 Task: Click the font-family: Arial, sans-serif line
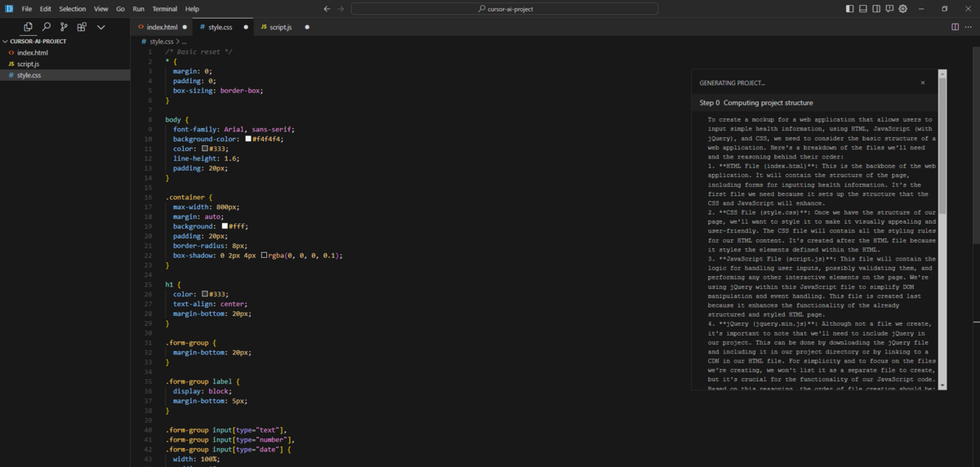tap(234, 129)
